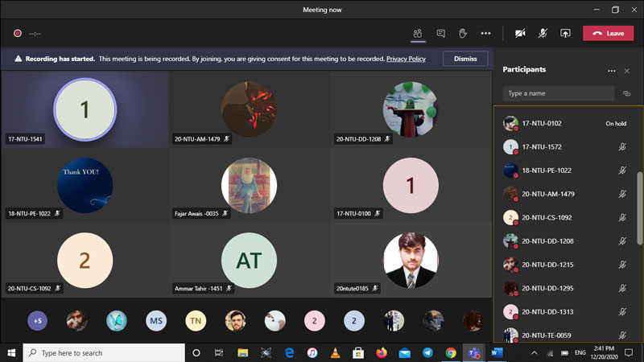Viewport: 644px width, 362px height.
Task: Open the meeting chat conversation
Action: tap(440, 33)
